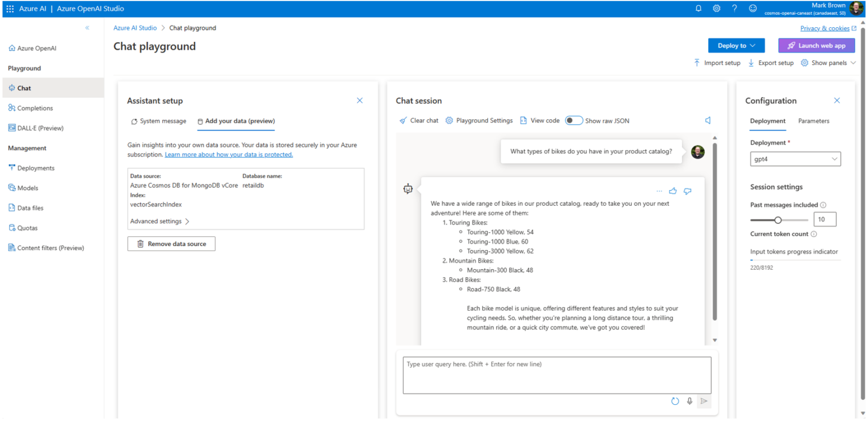The height and width of the screenshot is (423, 868).
Task: Give thumbs up to the chat response
Action: [673, 191]
